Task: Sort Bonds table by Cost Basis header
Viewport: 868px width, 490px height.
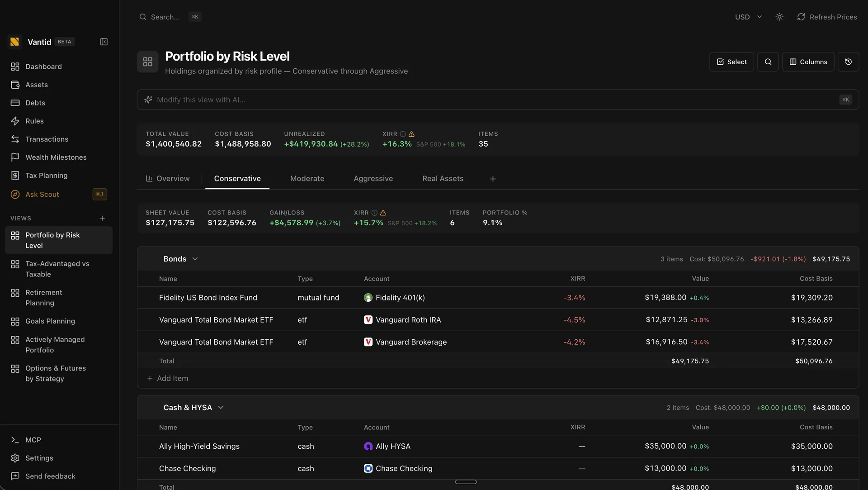Action: coord(816,279)
